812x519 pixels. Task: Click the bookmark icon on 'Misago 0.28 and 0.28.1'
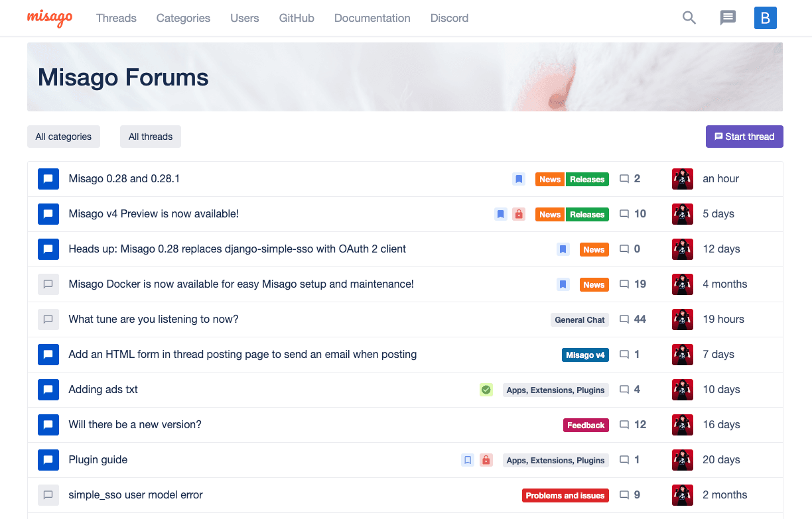(519, 179)
